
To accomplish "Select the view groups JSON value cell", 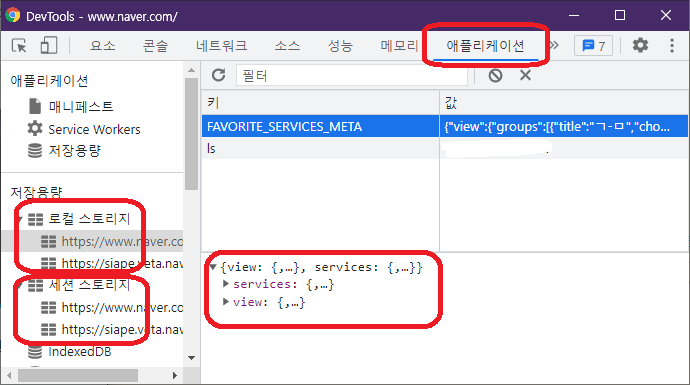I will (564, 126).
